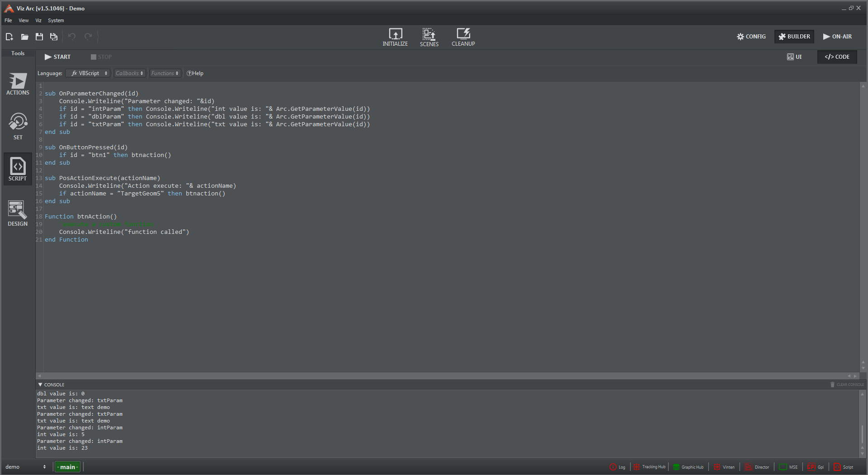Click the Save As icon

point(54,37)
